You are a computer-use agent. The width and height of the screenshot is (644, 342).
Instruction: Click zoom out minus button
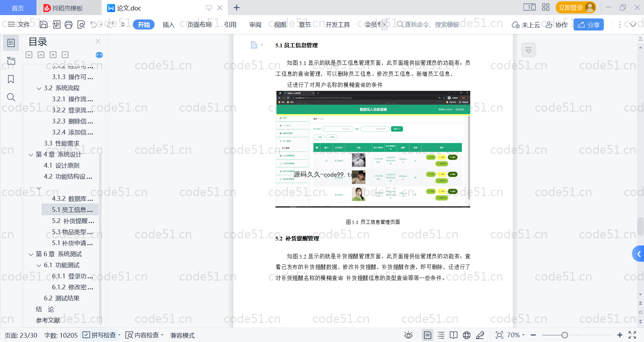533,335
